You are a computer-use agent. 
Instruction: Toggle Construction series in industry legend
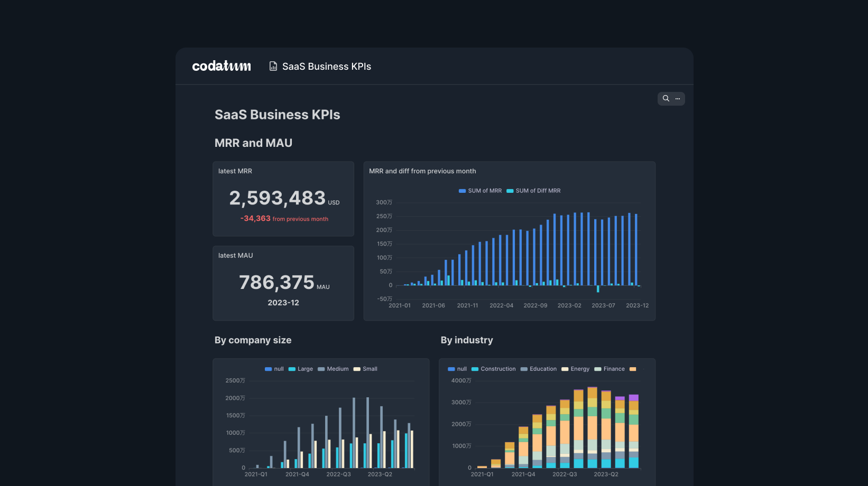pos(494,369)
